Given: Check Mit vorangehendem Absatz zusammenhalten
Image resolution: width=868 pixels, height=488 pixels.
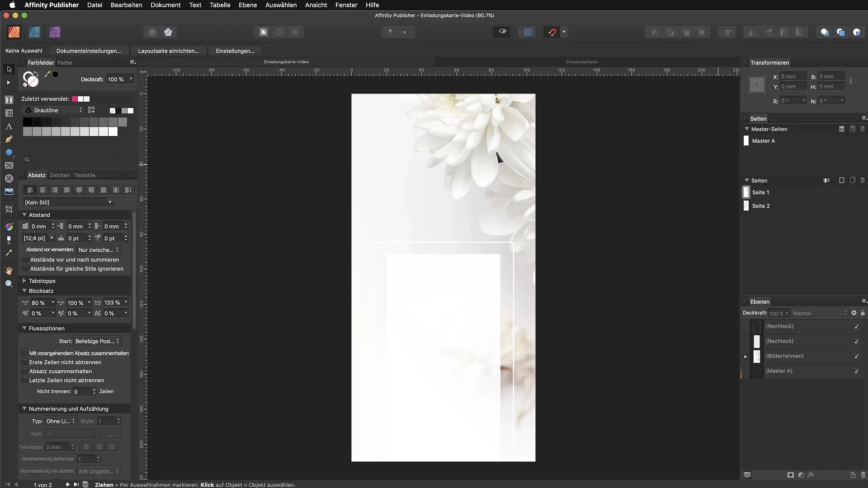Looking at the screenshot, I should (24, 353).
